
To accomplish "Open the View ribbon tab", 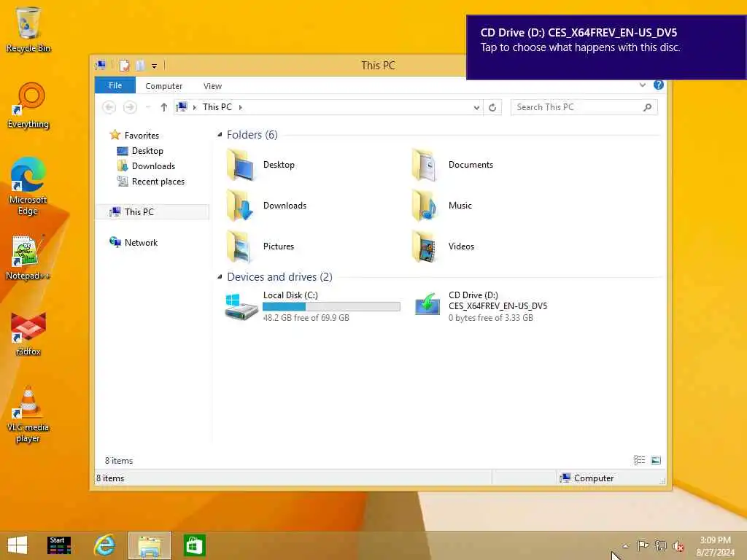I will (x=212, y=86).
